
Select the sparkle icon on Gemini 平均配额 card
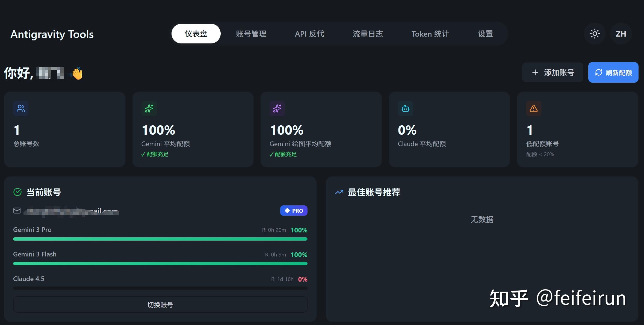pyautogui.click(x=149, y=108)
